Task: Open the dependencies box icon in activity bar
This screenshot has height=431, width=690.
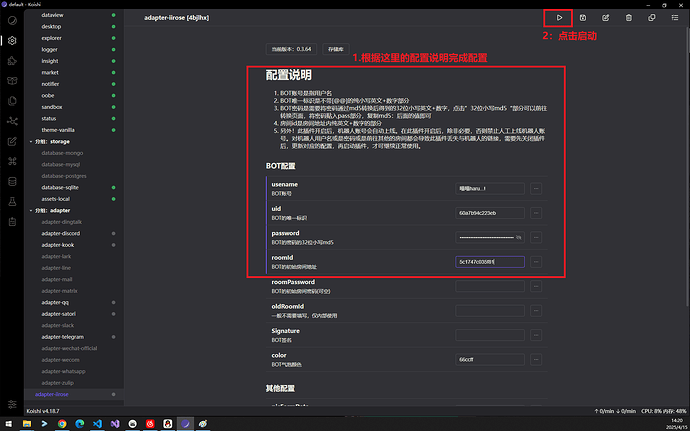Action: 12,81
